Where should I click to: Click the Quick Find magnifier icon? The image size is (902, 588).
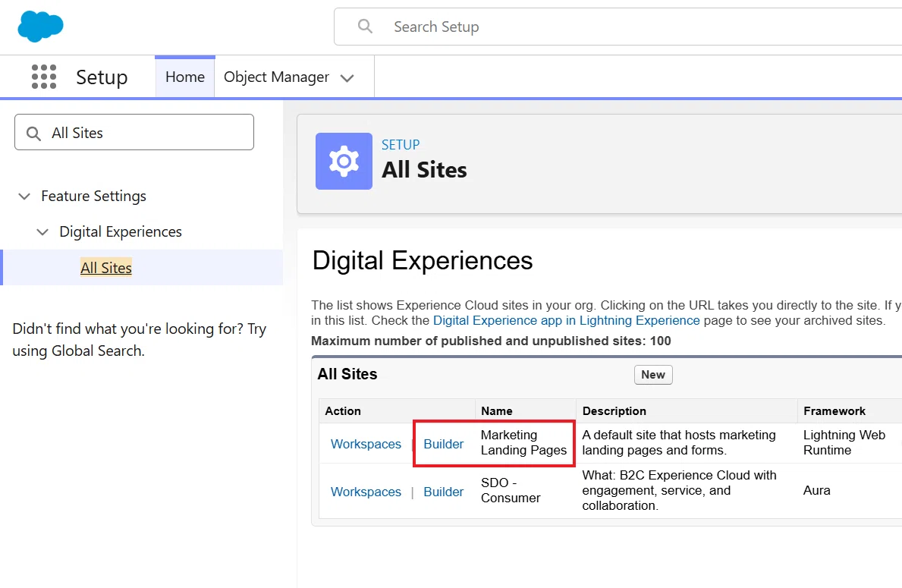34,134
